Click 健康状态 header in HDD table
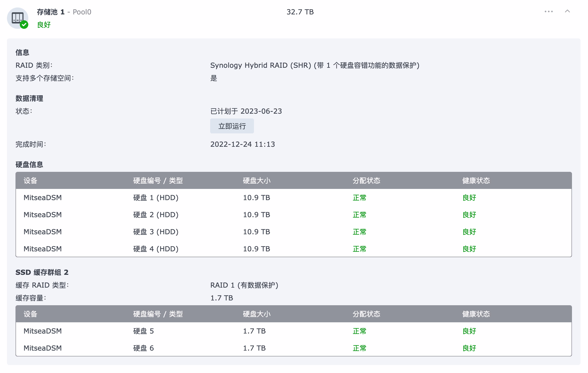This screenshot has height=373, width=588. tap(476, 181)
